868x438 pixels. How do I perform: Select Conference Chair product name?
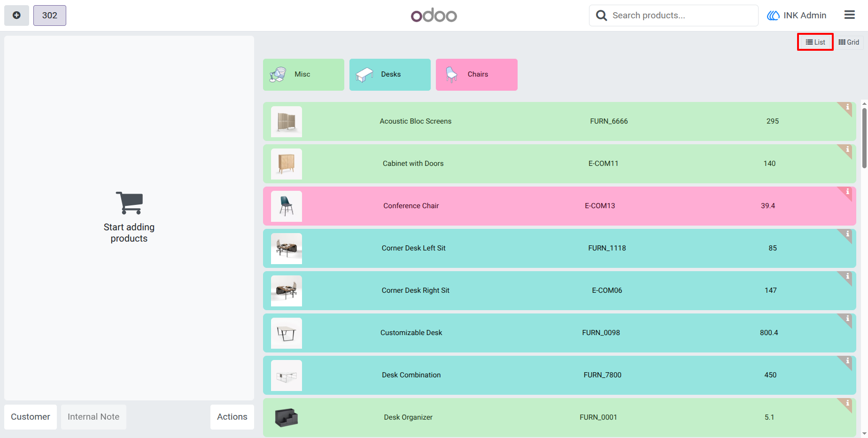[411, 206]
